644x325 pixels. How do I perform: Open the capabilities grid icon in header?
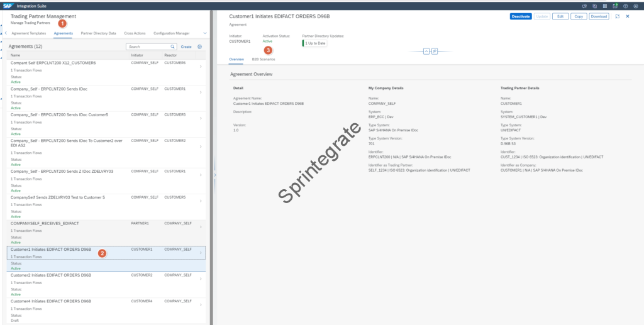pyautogui.click(x=606, y=5)
